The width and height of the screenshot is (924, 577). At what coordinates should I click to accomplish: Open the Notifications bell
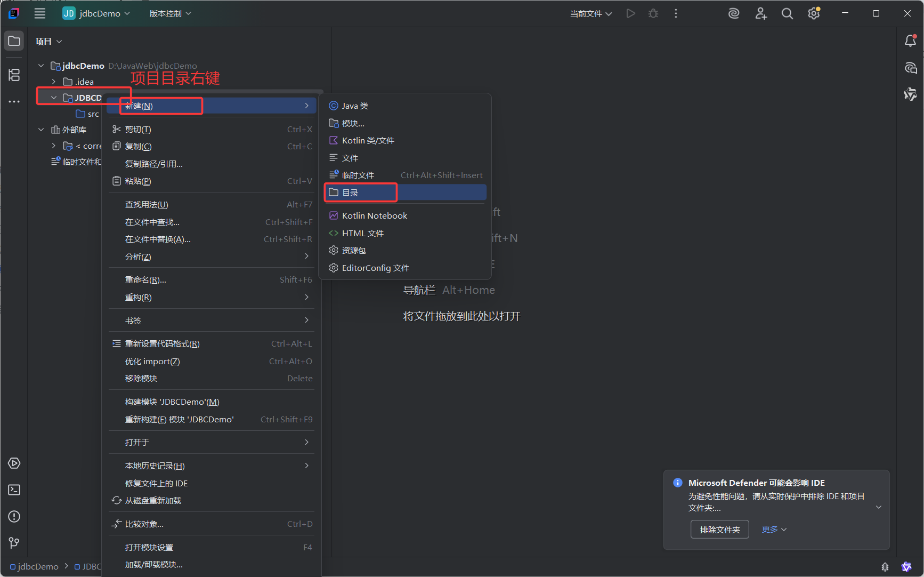(910, 41)
